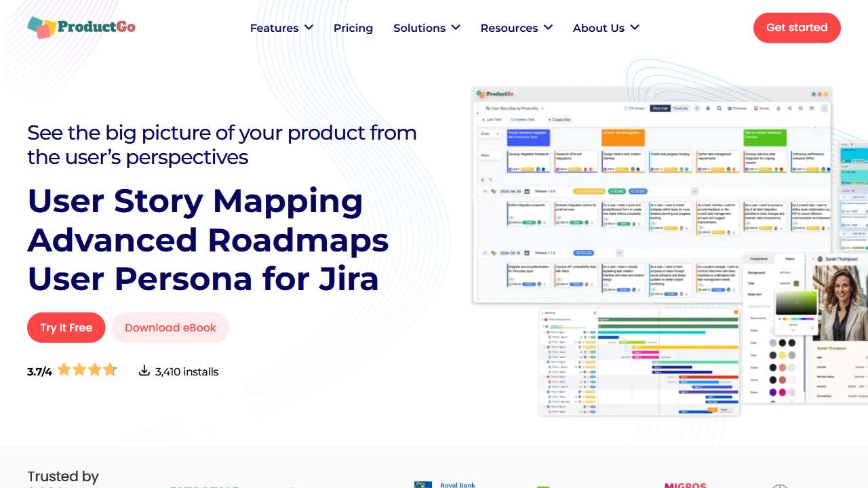Click the share icon in the Story Map toolbar
Screen dimensions: 868x488
pyautogui.click(x=789, y=108)
